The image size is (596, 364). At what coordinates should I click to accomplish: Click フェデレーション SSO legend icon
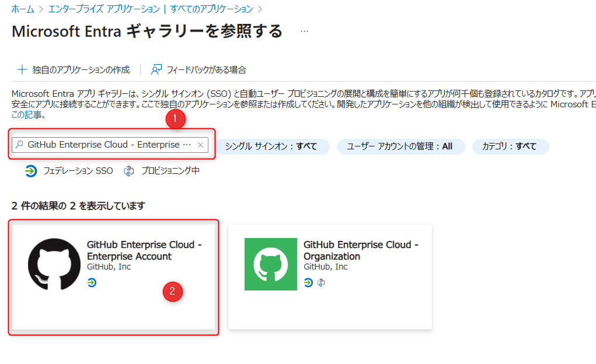pyautogui.click(x=31, y=171)
